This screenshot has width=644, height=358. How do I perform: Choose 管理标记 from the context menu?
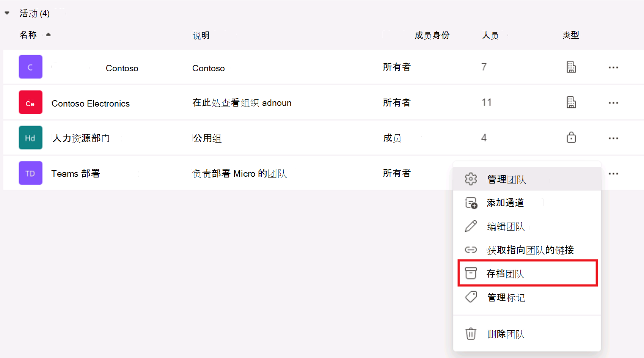coord(527,297)
